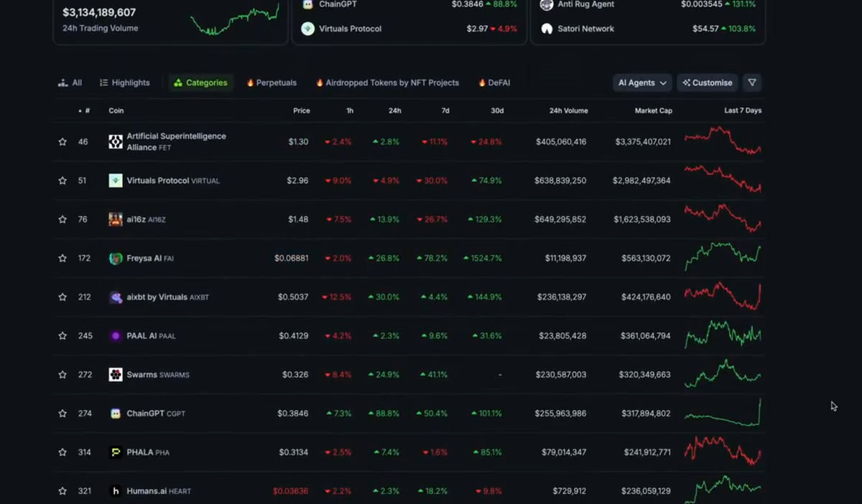This screenshot has width=862, height=504.
Task: Open the filter funnel icon
Action: coord(752,83)
